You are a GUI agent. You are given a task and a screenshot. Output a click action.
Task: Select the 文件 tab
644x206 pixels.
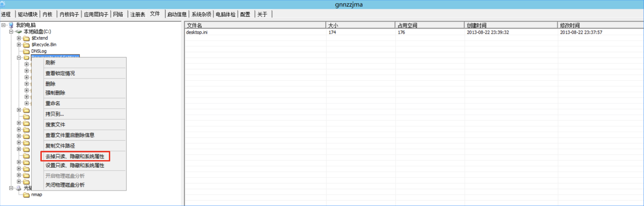coord(155,14)
